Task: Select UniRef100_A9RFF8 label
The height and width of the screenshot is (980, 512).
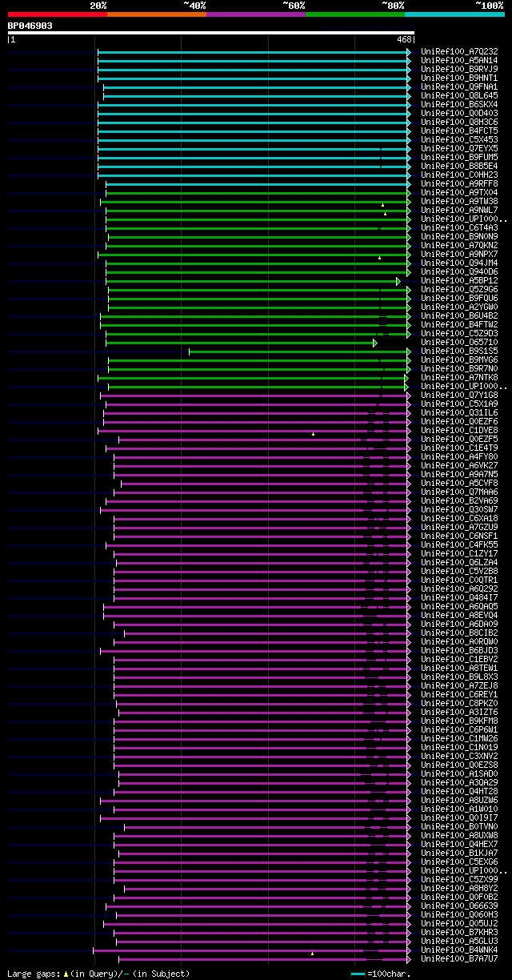Action: tap(459, 184)
